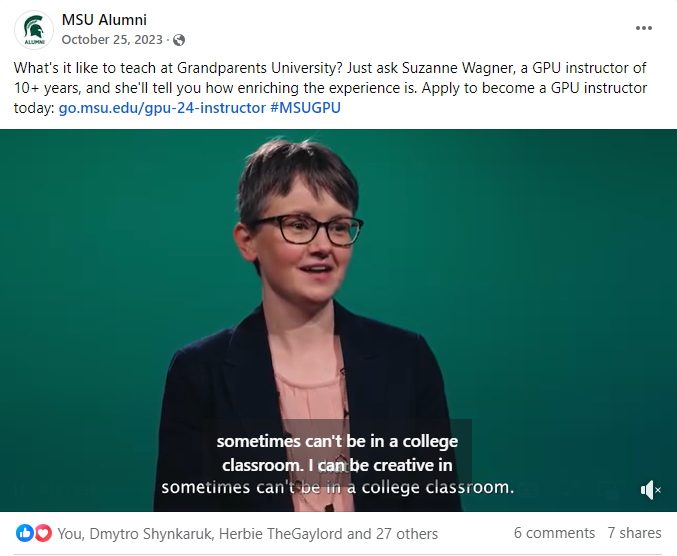
Task: Open the three-dot post options menu
Action: (646, 28)
